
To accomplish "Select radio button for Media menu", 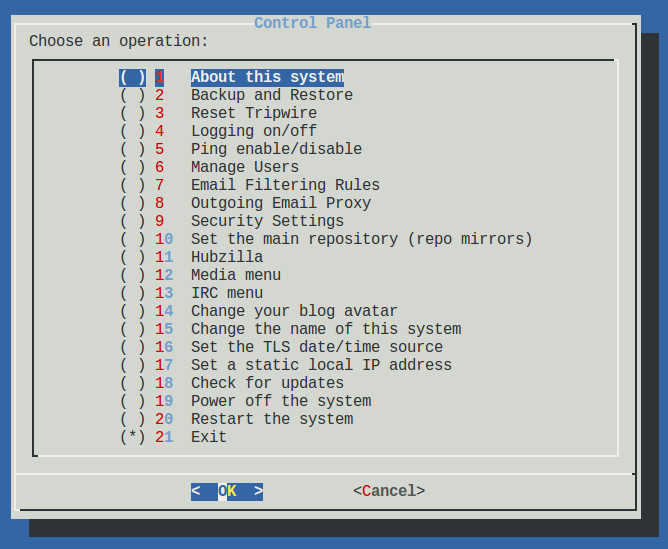I will click(132, 275).
